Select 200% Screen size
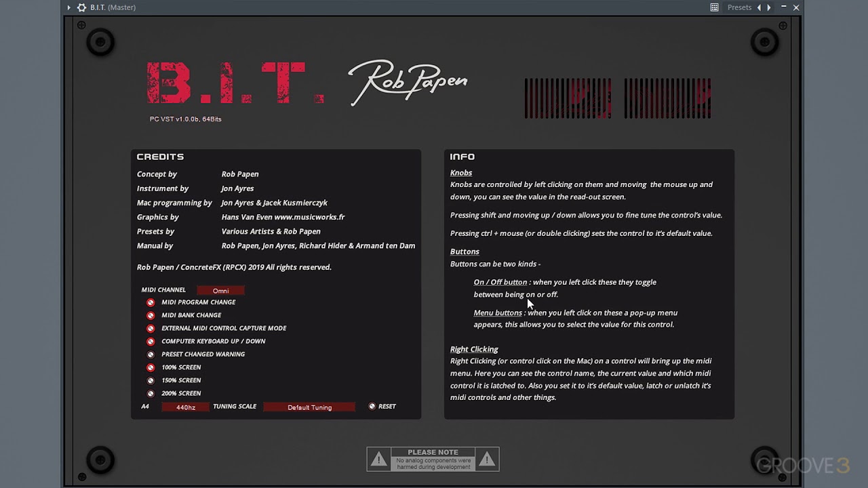Viewport: 868px width, 488px height. (x=151, y=393)
